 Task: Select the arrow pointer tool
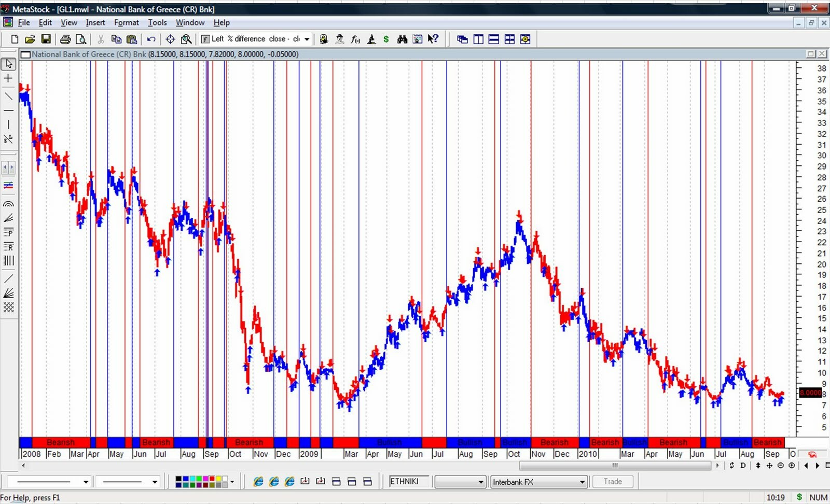8,64
